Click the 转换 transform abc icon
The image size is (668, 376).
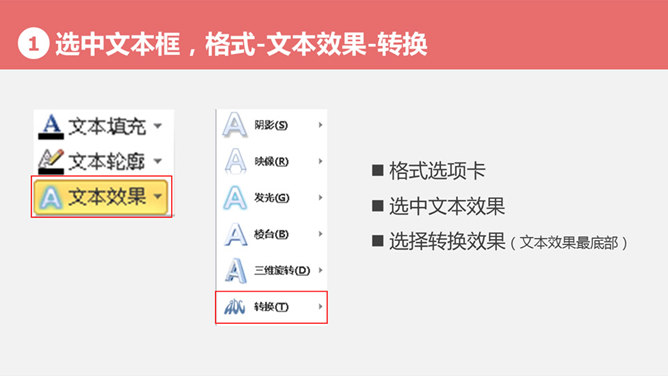pyautogui.click(x=235, y=307)
